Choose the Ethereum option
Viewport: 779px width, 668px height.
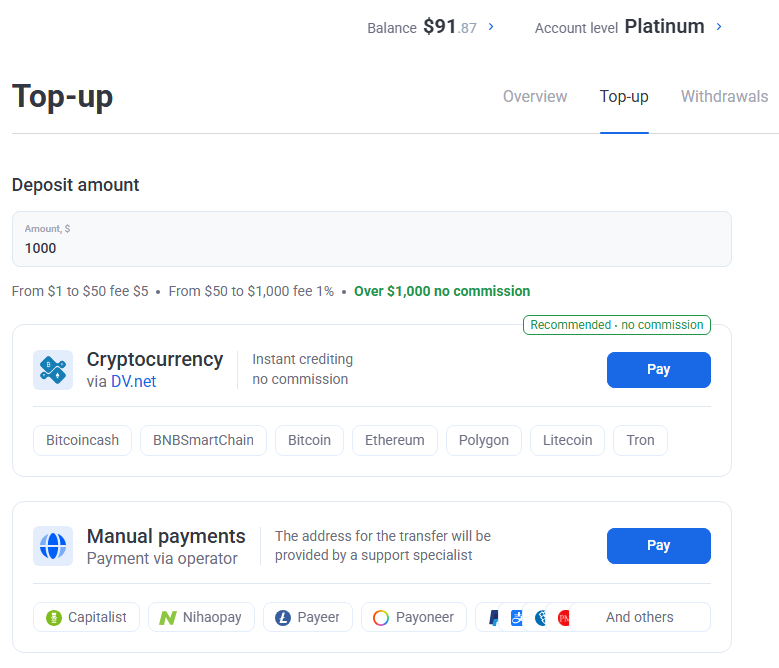394,440
